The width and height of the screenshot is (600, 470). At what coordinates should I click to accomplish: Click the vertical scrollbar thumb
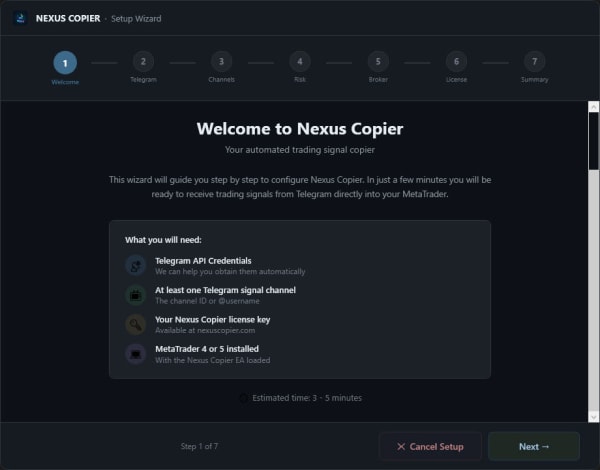tap(593, 141)
